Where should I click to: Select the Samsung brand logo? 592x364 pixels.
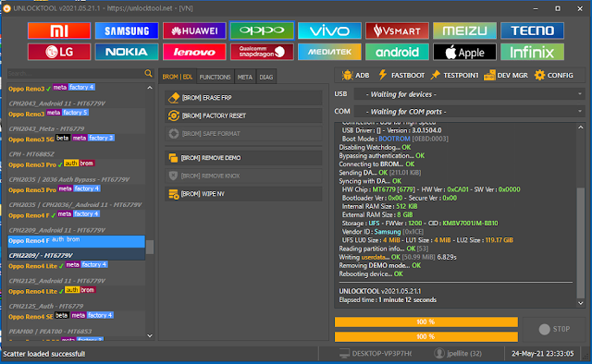tap(127, 30)
